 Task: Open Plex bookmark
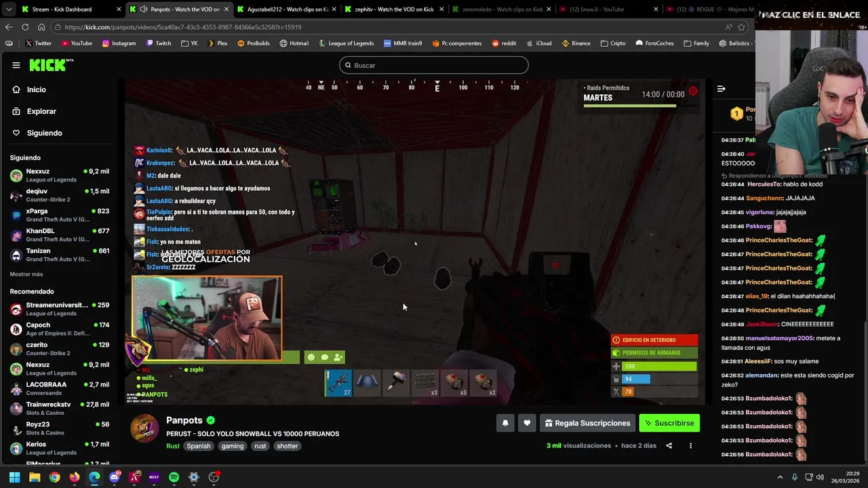tap(217, 43)
